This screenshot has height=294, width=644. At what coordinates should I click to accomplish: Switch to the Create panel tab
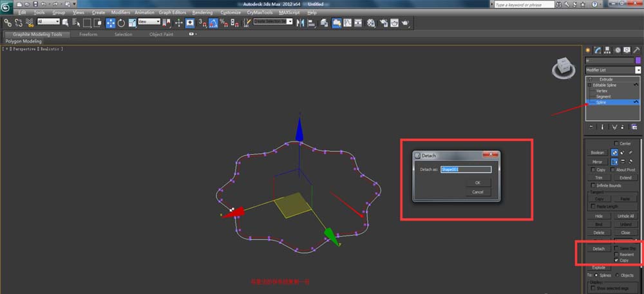coord(588,50)
